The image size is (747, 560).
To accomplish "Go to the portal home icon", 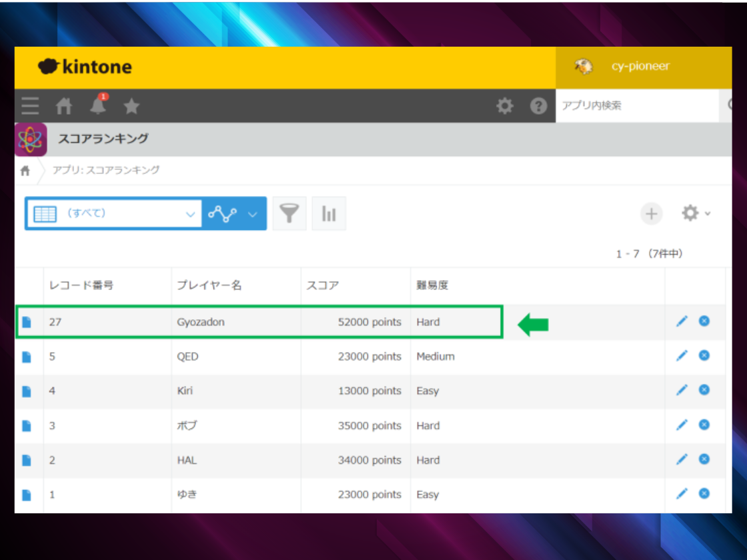I will click(x=64, y=106).
